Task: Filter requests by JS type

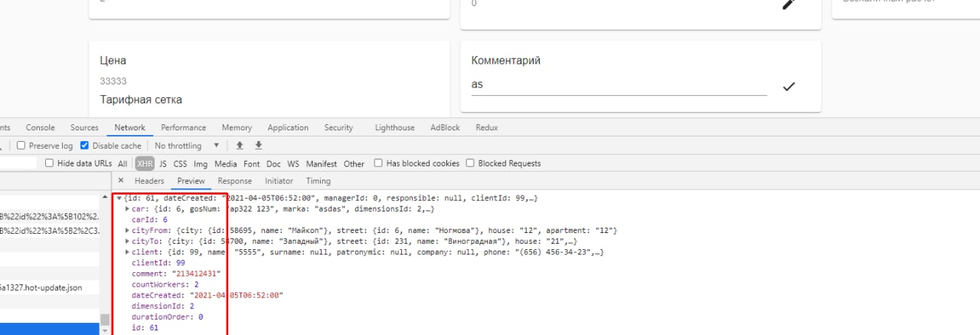Action: click(x=162, y=163)
